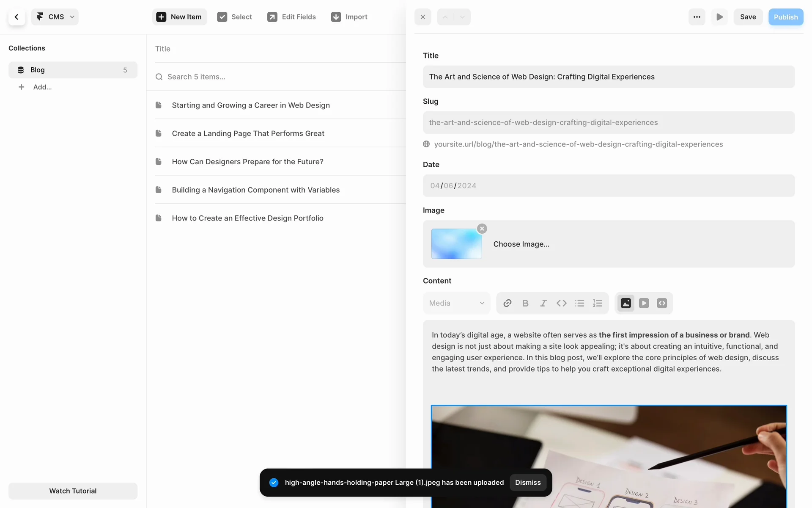
Task: Enable Select mode for items
Action: tap(234, 17)
